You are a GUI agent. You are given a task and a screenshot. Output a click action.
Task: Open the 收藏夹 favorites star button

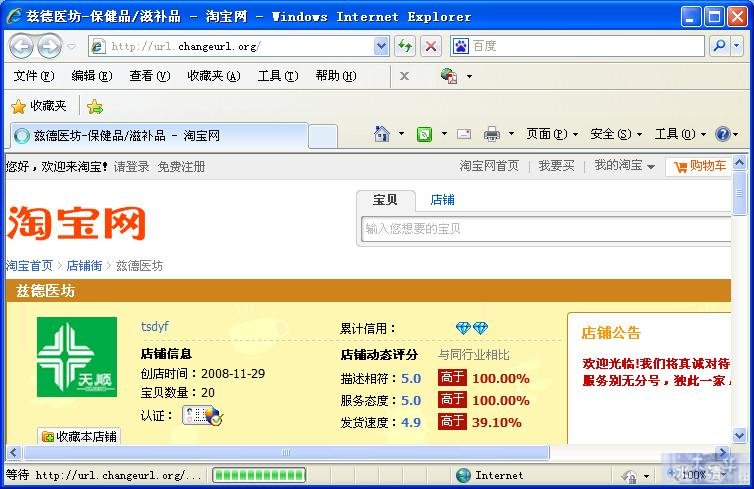pos(38,106)
